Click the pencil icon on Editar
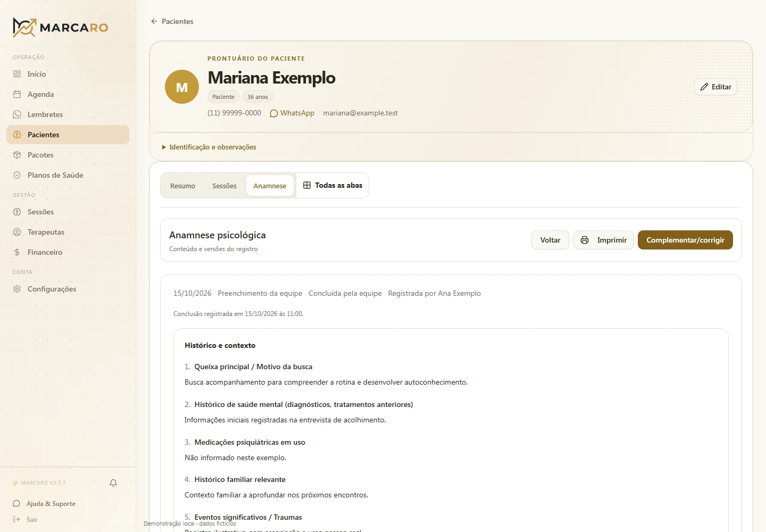This screenshot has height=532, width=766. [x=704, y=87]
